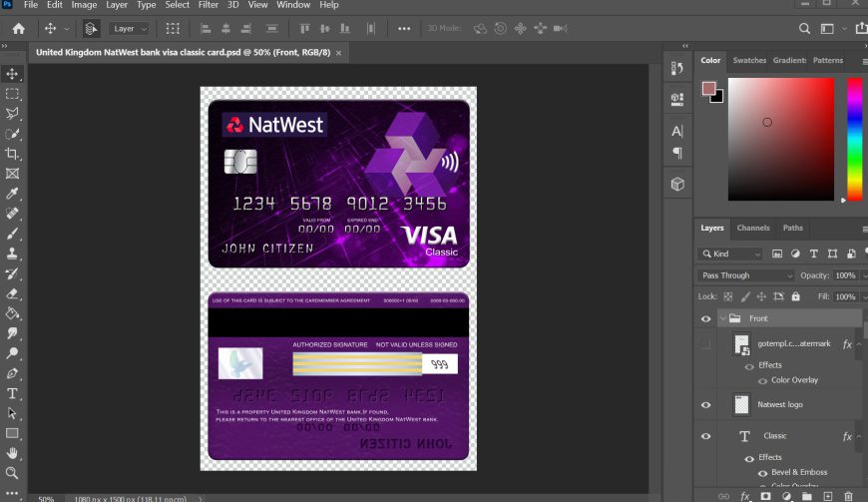Viewport: 868px width, 502px height.
Task: Select the History Brush tool
Action: [12, 273]
